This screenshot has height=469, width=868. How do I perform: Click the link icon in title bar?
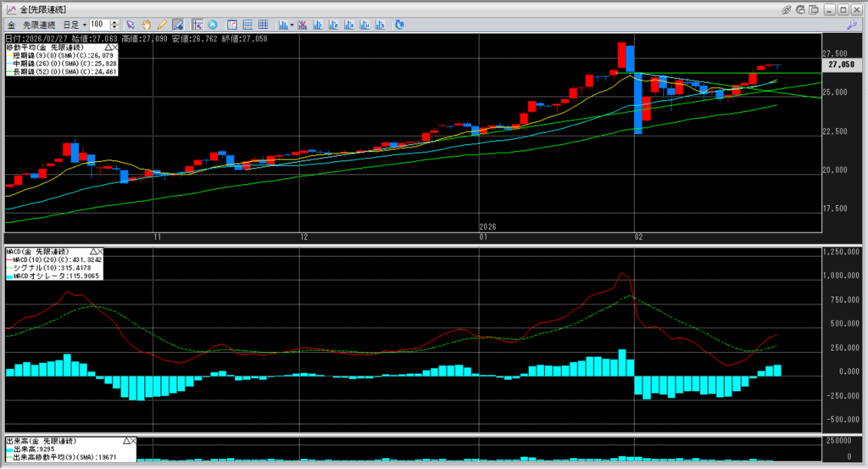(x=787, y=9)
